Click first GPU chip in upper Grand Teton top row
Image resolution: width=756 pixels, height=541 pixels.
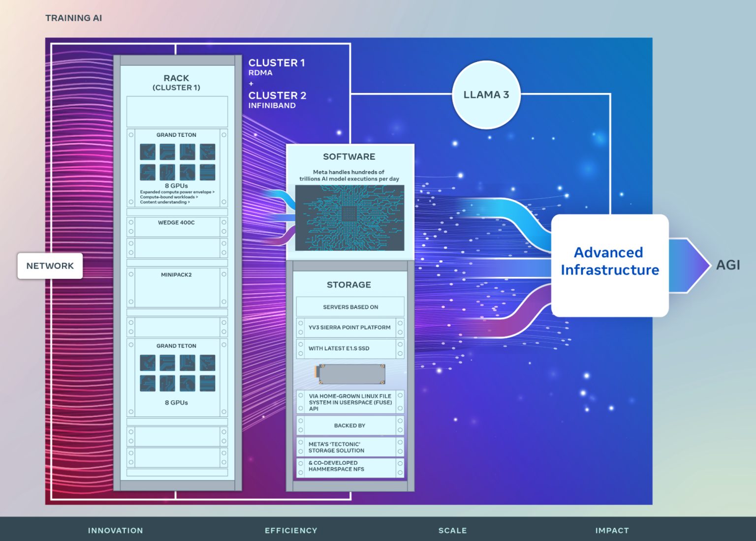click(148, 152)
